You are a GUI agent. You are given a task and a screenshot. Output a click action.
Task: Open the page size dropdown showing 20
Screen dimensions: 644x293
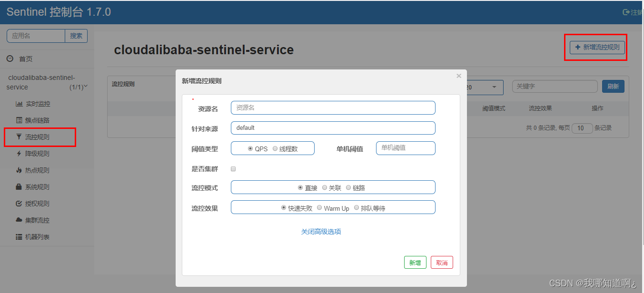pyautogui.click(x=486, y=87)
